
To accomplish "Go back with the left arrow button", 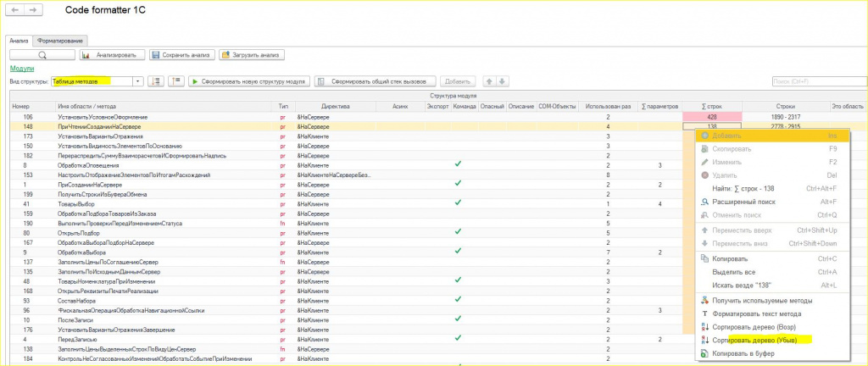I will pos(15,10).
